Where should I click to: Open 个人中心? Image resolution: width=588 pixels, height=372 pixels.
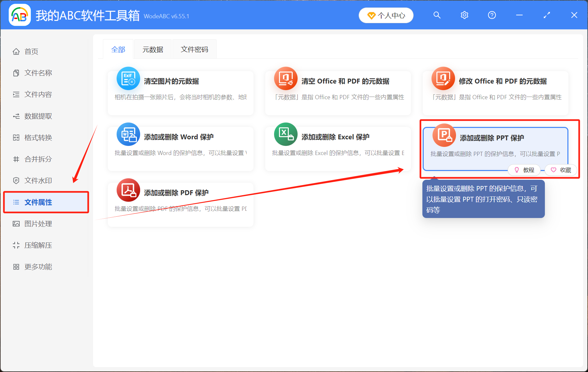coord(386,15)
